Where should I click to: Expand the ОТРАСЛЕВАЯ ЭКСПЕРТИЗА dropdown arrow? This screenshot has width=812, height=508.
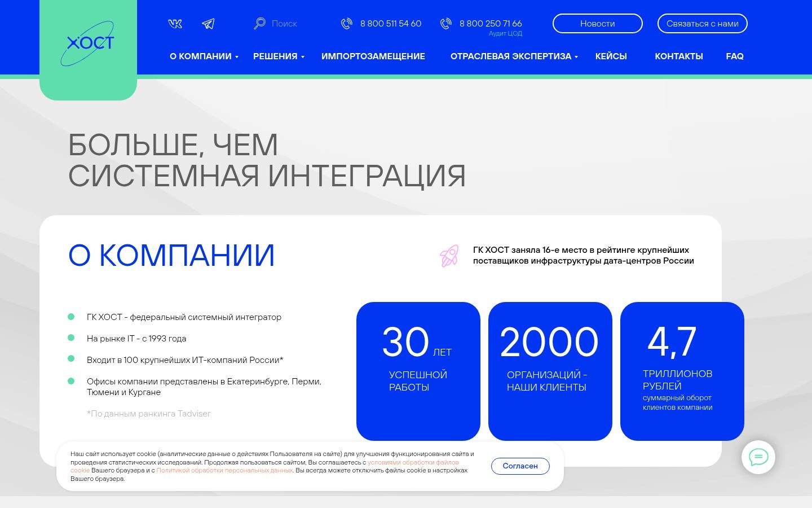coord(576,57)
